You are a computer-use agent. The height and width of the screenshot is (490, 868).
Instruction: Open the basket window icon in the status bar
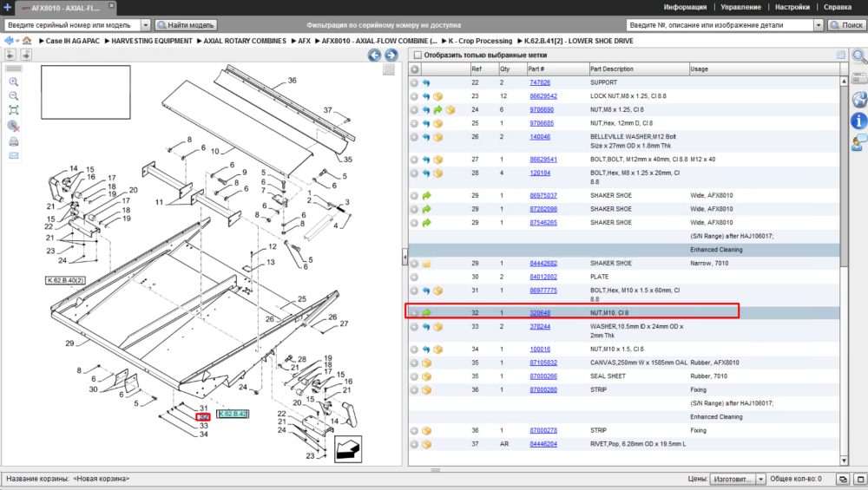[843, 479]
